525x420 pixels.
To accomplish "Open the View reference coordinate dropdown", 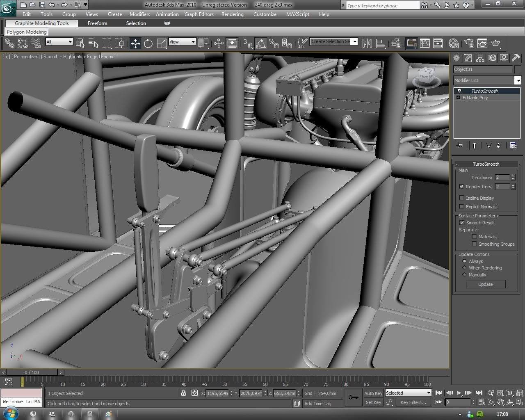I will pos(182,42).
